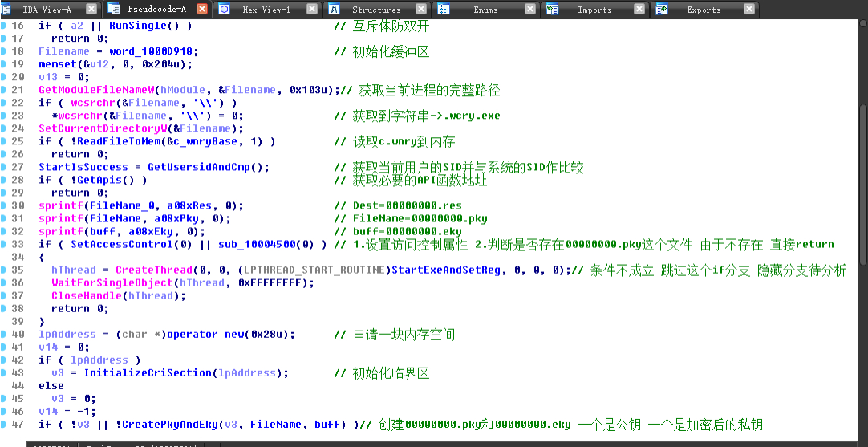Viewport: 868px width, 447px height.
Task: Toggle breakpoint dot on line 35
Action: 4,270
